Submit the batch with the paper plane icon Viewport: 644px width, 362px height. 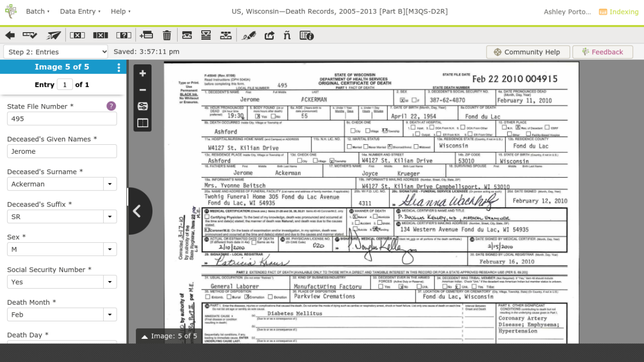point(54,35)
